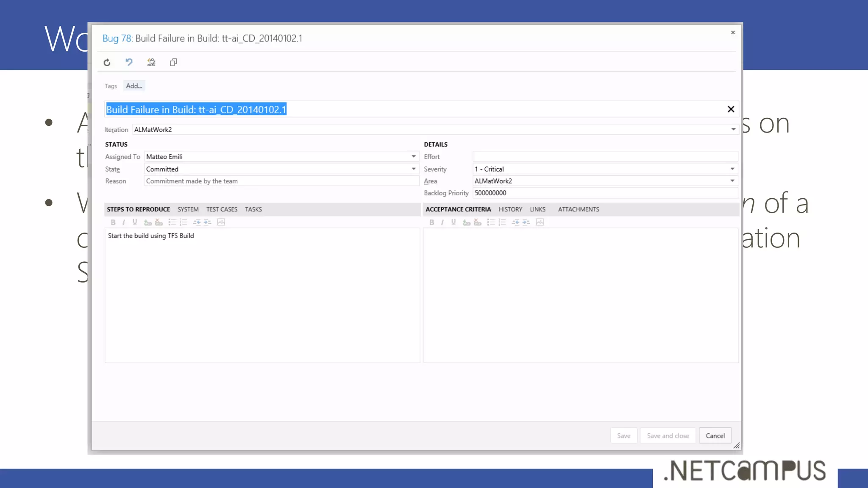The height and width of the screenshot is (488, 868).
Task: Click the blue undo changes icon
Action: (x=129, y=62)
